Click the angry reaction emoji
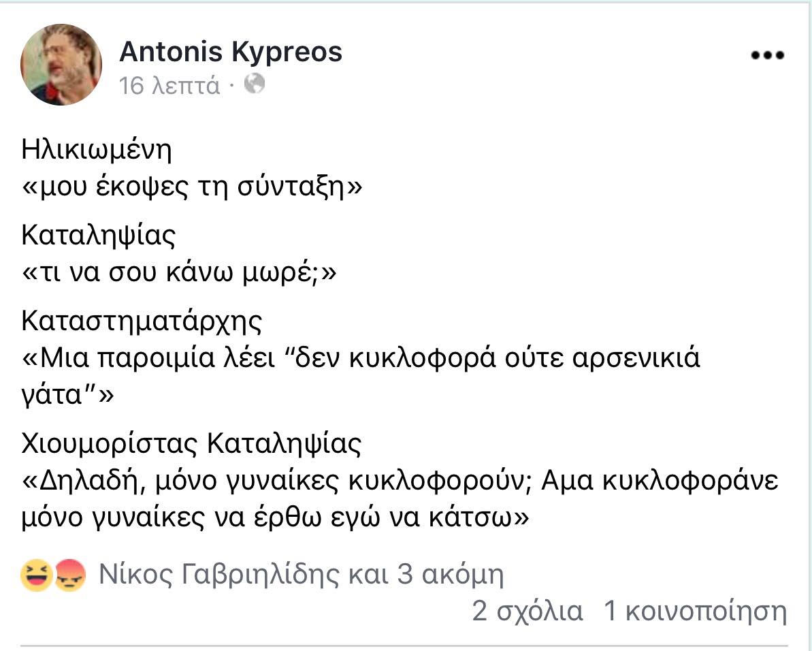The width and height of the screenshot is (812, 651). coord(70,575)
